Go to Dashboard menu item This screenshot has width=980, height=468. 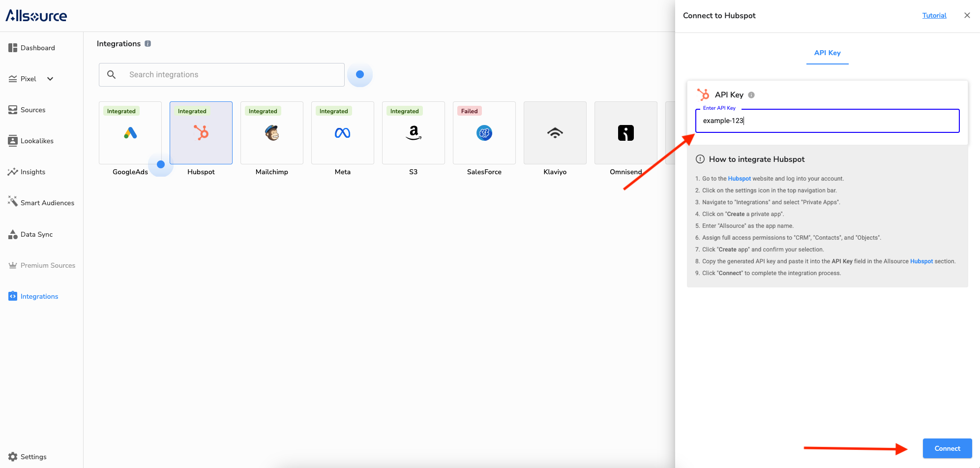click(38, 48)
